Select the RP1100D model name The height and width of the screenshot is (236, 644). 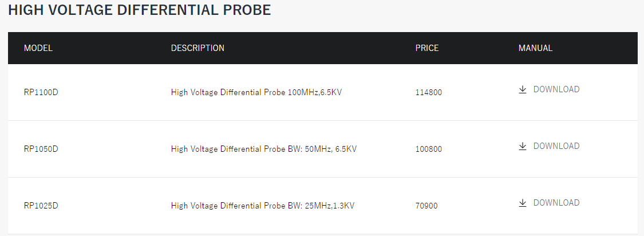click(x=41, y=92)
